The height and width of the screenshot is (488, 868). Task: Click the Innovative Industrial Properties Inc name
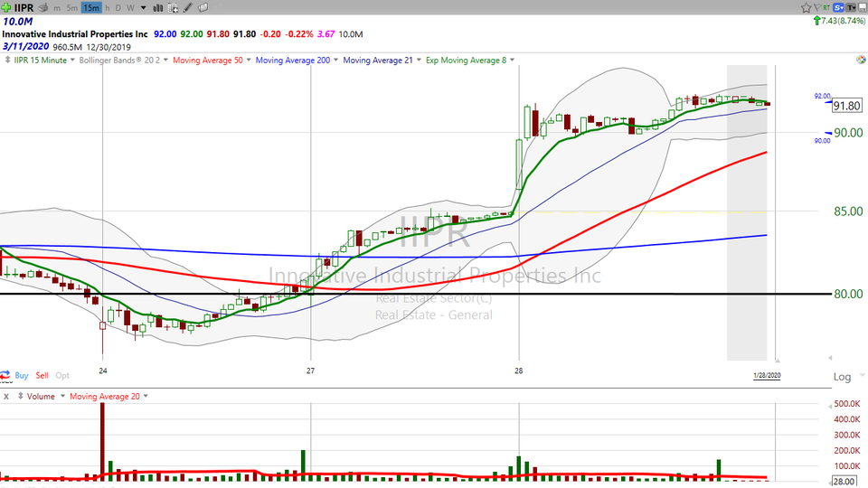click(x=75, y=33)
